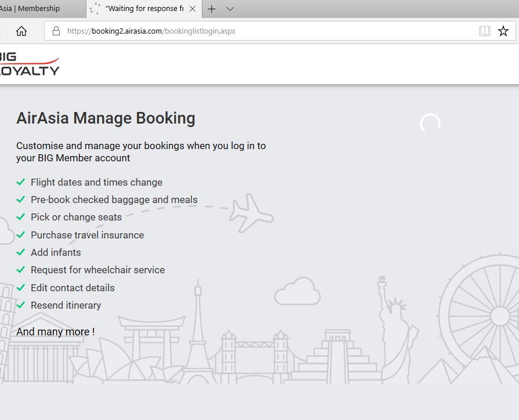
Task: Click the "Customise and manage your bookings" paragraph
Action: 141,152
